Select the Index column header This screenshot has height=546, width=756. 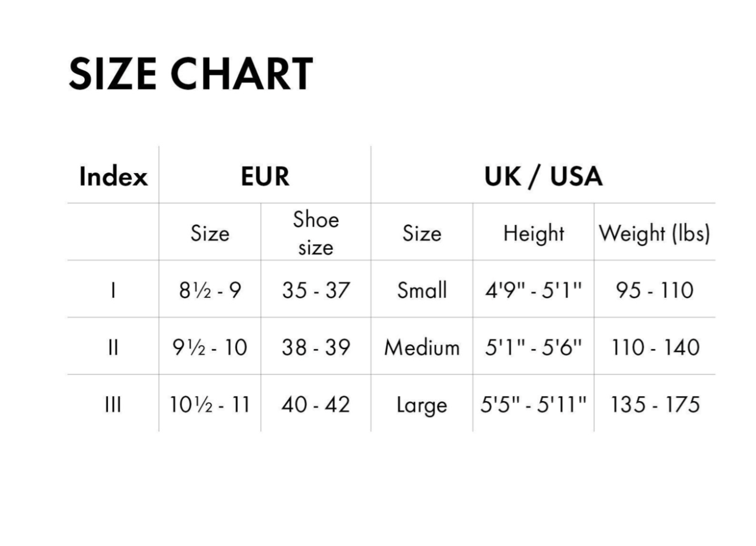click(x=113, y=177)
